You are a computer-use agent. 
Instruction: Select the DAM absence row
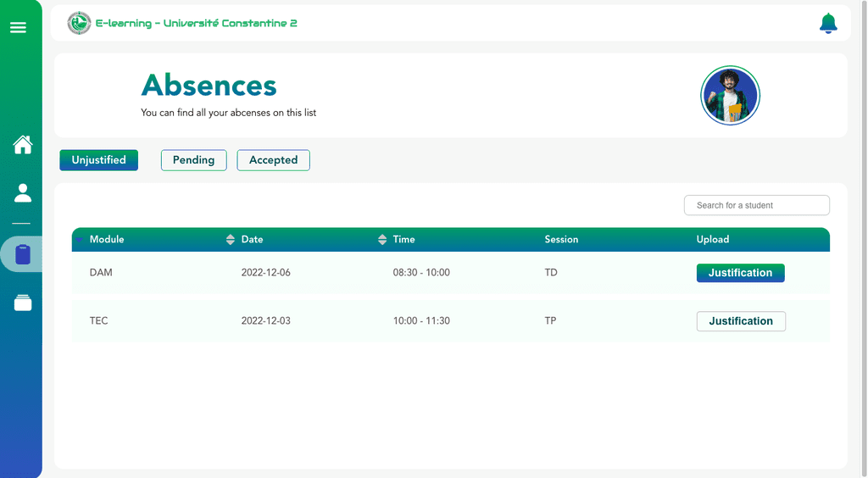click(451, 273)
